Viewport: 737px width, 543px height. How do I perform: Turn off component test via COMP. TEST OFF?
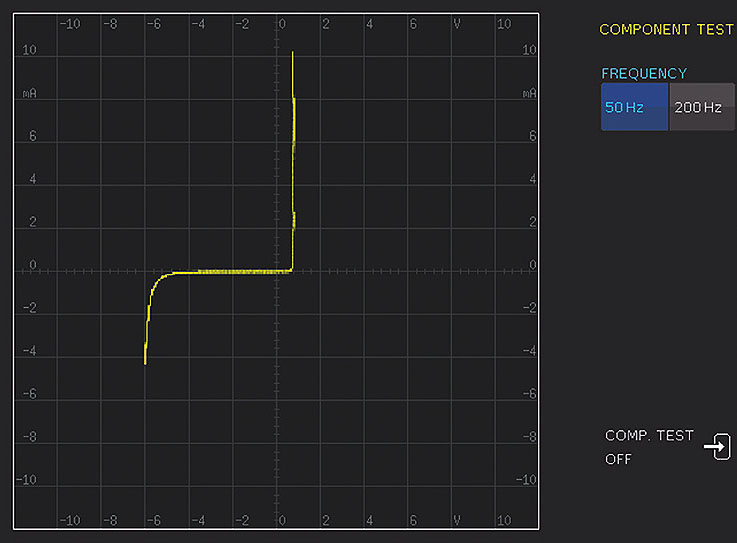[x=648, y=447]
